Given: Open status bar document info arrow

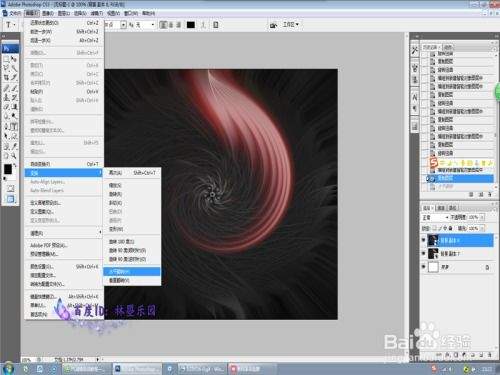Looking at the screenshot, I should click(98, 359).
